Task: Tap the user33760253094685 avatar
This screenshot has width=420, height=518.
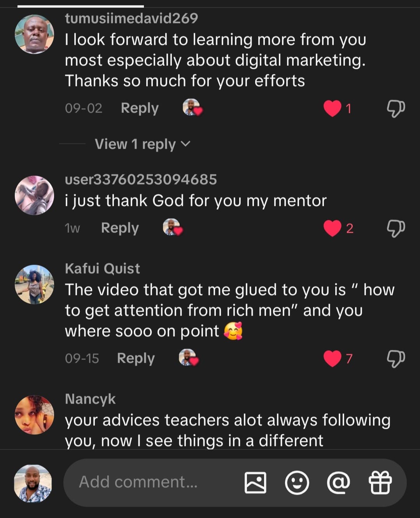Action: click(34, 195)
